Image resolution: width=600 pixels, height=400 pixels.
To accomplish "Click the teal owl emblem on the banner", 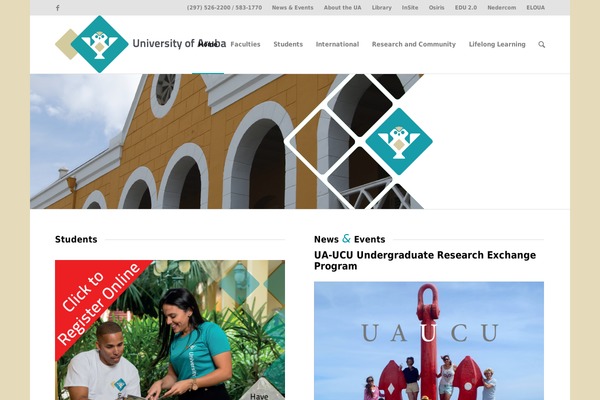I will [x=399, y=141].
